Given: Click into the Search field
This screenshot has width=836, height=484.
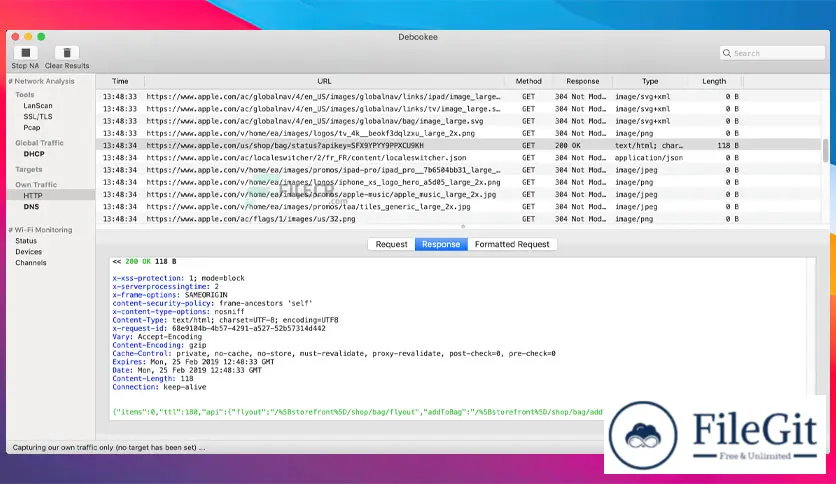Looking at the screenshot, I should 772,53.
